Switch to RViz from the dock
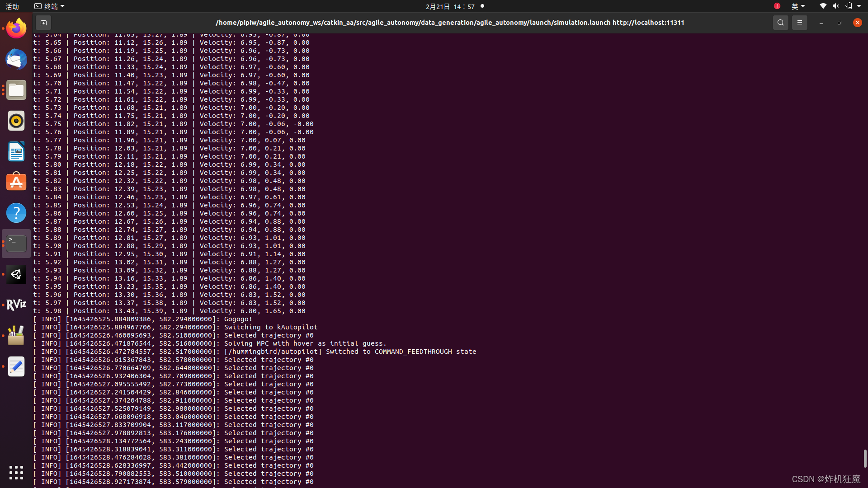Viewport: 868px width, 488px height. tap(16, 305)
